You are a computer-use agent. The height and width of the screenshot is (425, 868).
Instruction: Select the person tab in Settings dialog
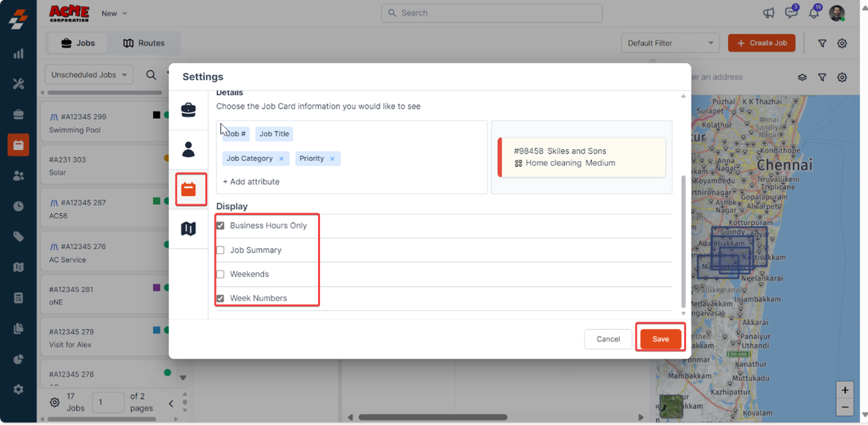[188, 149]
